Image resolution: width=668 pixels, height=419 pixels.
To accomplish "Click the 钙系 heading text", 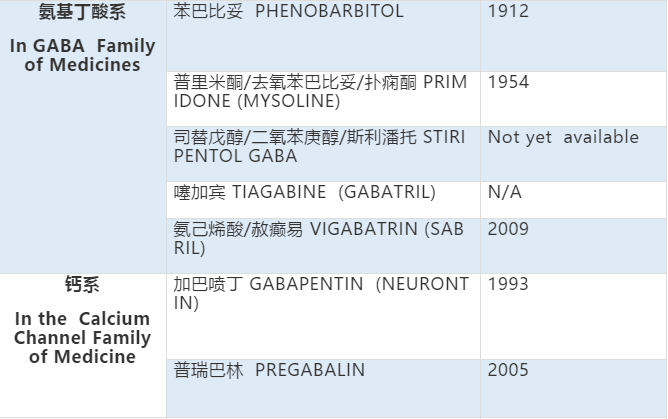I will [x=82, y=284].
